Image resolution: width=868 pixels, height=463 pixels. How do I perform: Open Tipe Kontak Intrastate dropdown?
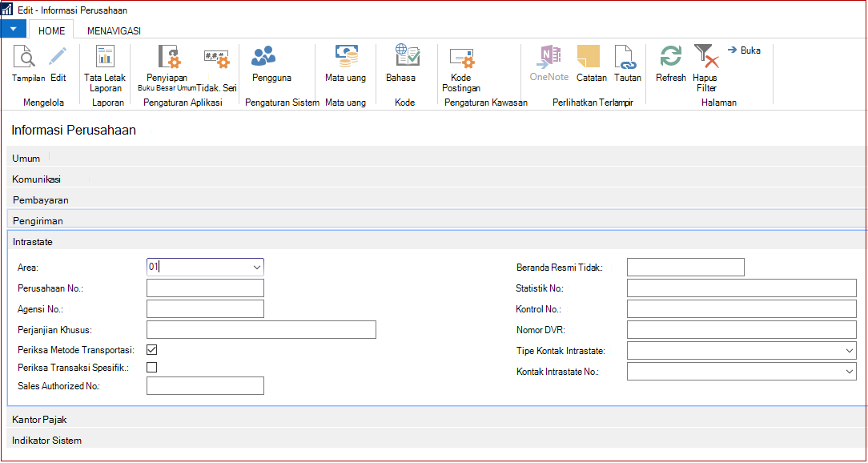point(850,351)
